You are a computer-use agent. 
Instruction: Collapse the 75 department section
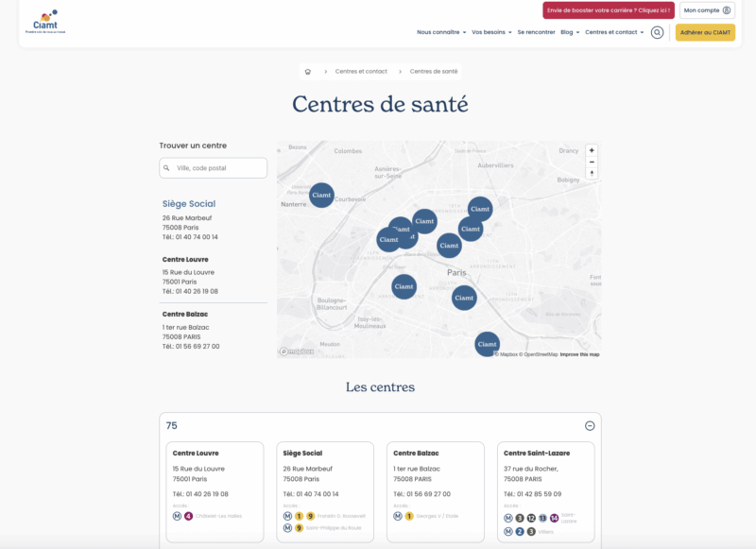[590, 425]
